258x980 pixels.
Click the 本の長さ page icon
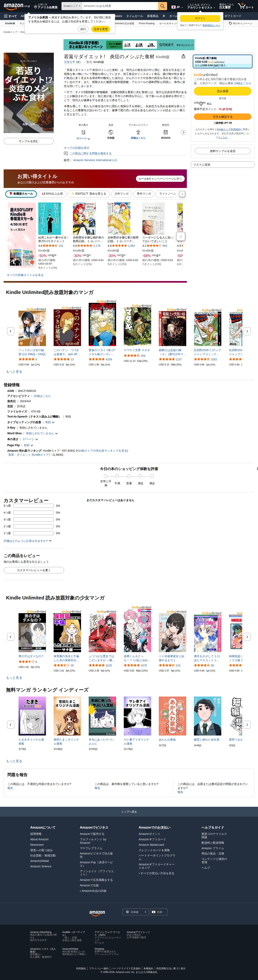(x=83, y=132)
